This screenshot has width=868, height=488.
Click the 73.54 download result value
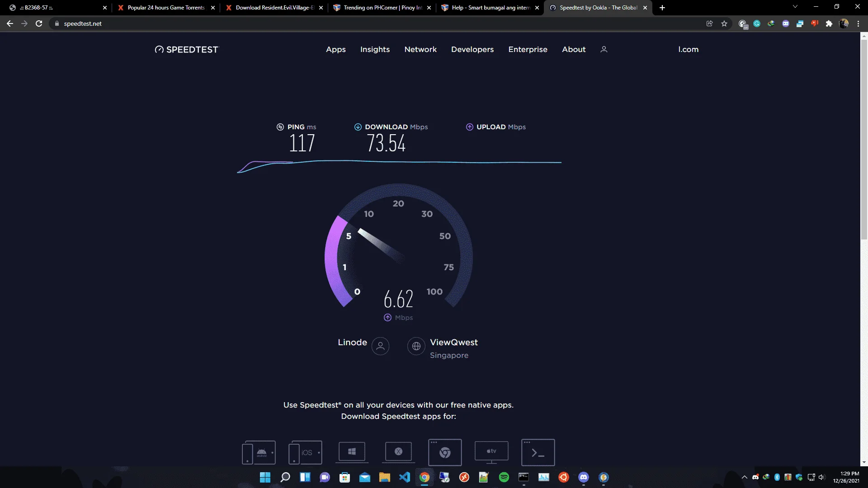[x=386, y=143]
